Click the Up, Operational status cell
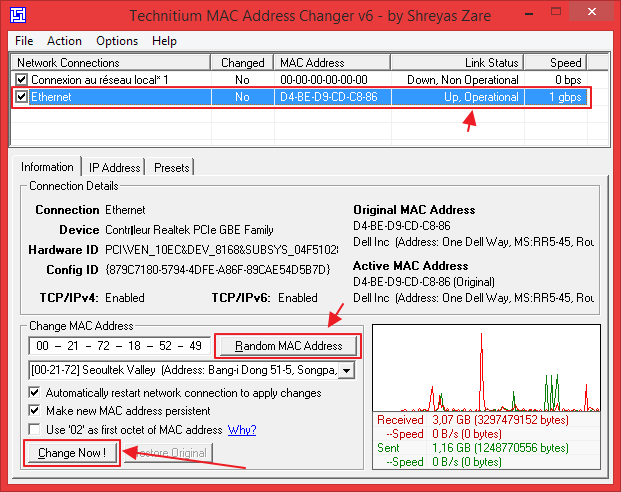 point(481,97)
